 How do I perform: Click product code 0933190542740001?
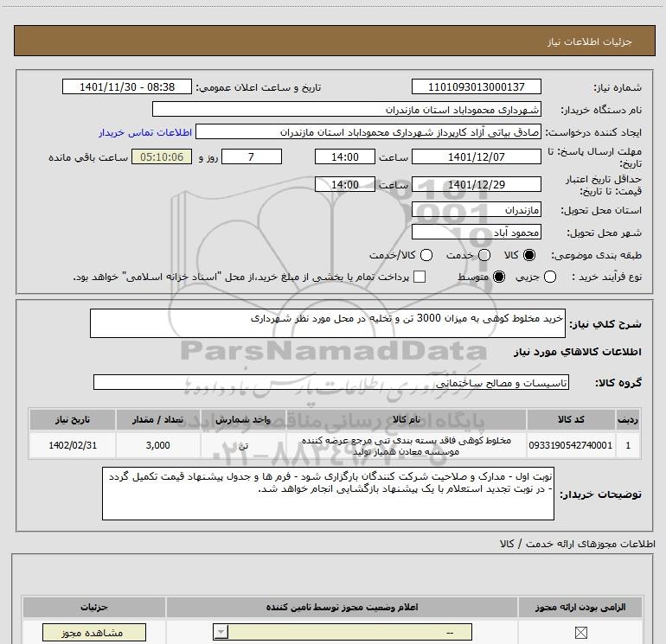tap(571, 445)
